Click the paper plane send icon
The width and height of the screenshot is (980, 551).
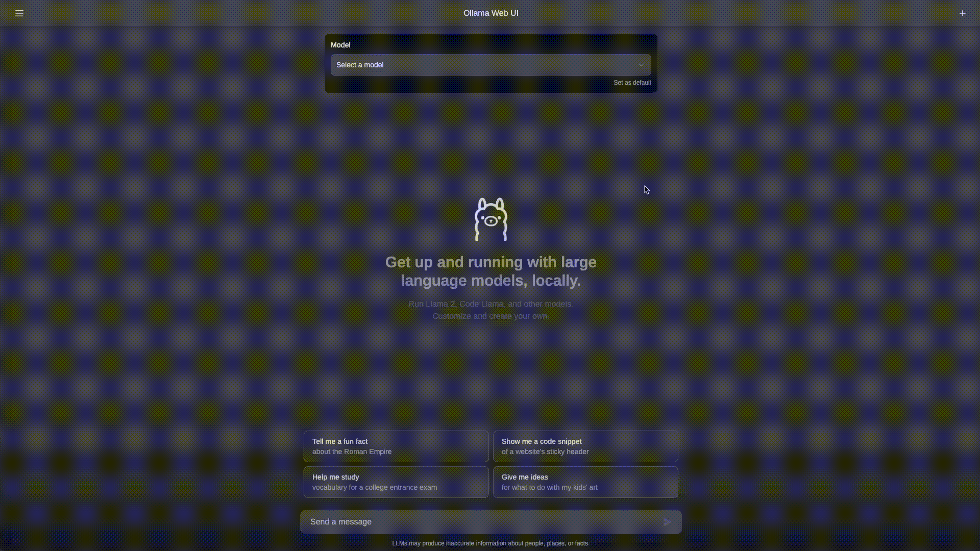tap(667, 521)
